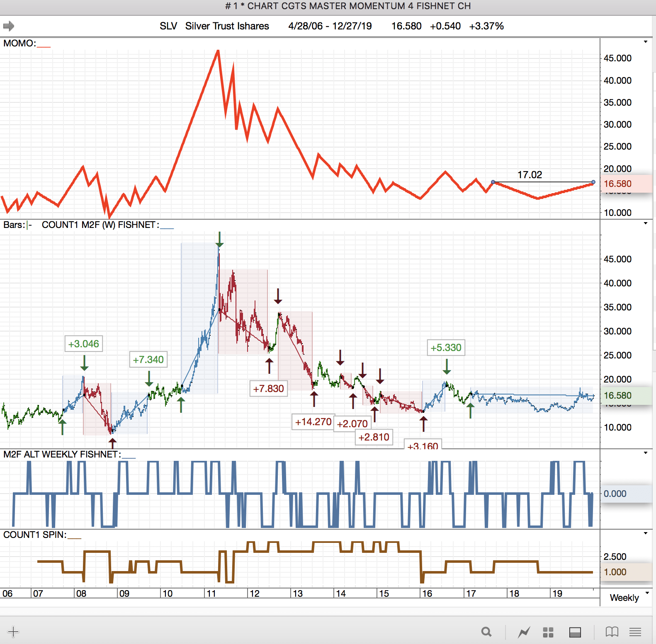656x644 pixels.
Task: Click the gray arrow icon beside SLV
Action: (9, 26)
